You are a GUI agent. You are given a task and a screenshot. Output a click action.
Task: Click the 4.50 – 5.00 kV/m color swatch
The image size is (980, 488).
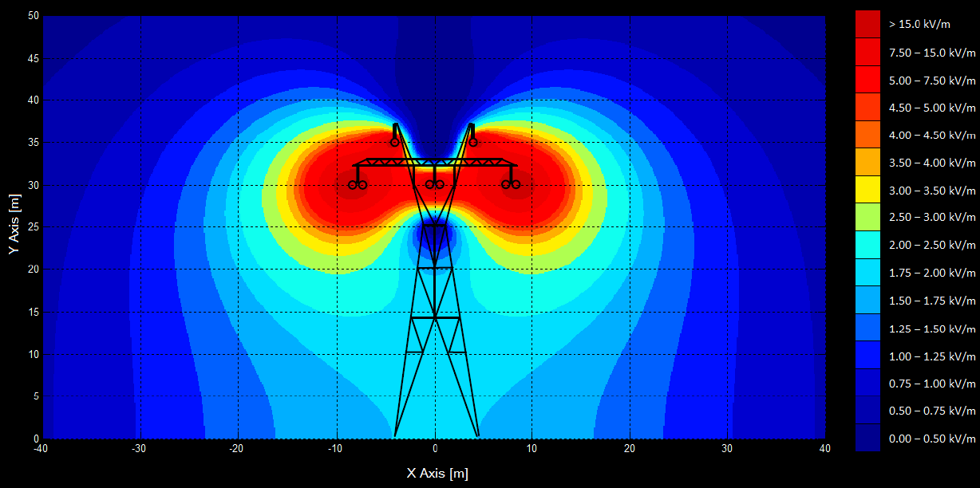pyautogui.click(x=867, y=107)
